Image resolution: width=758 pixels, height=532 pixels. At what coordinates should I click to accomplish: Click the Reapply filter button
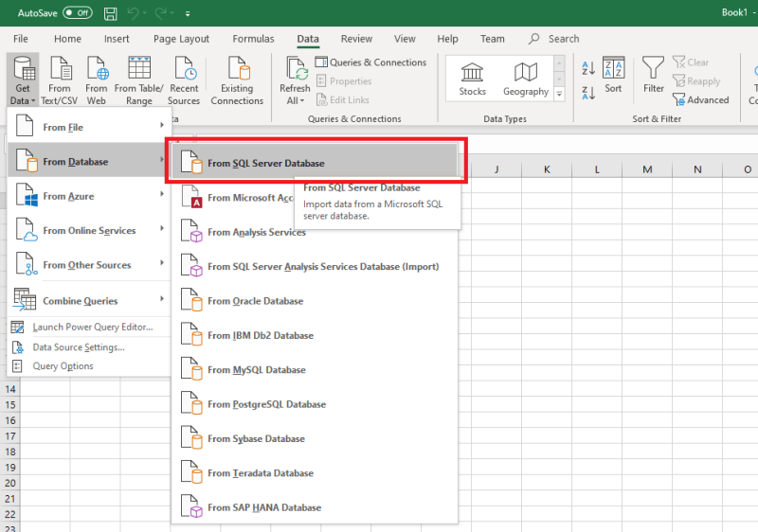(x=696, y=81)
